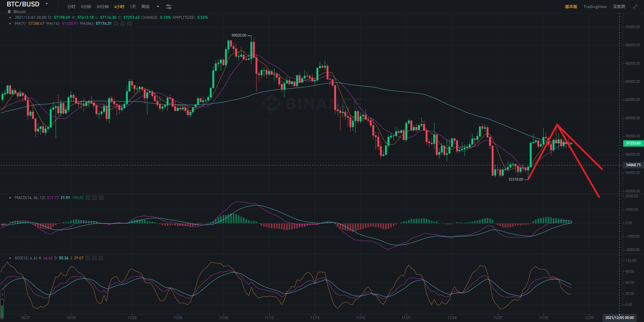Collapse the MACD indicator legend

point(10,198)
